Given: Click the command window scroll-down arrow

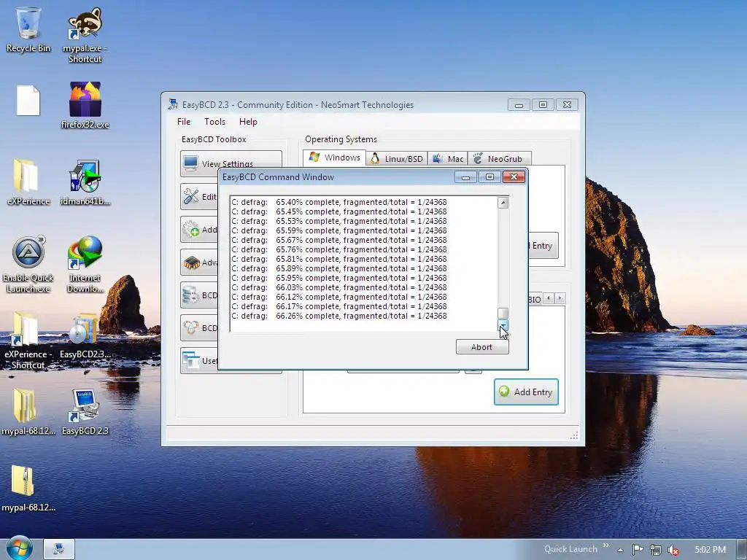Looking at the screenshot, I should click(x=503, y=324).
